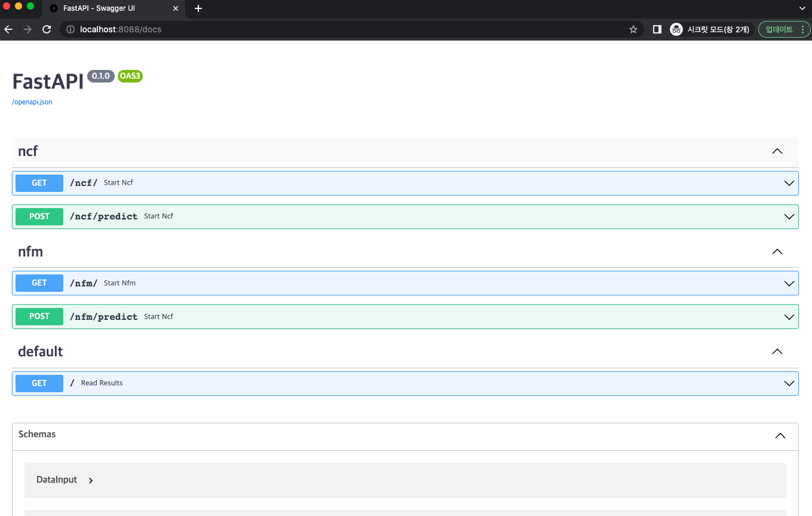The image size is (812, 516).
Task: Click the nfm tag heading
Action: 30,252
